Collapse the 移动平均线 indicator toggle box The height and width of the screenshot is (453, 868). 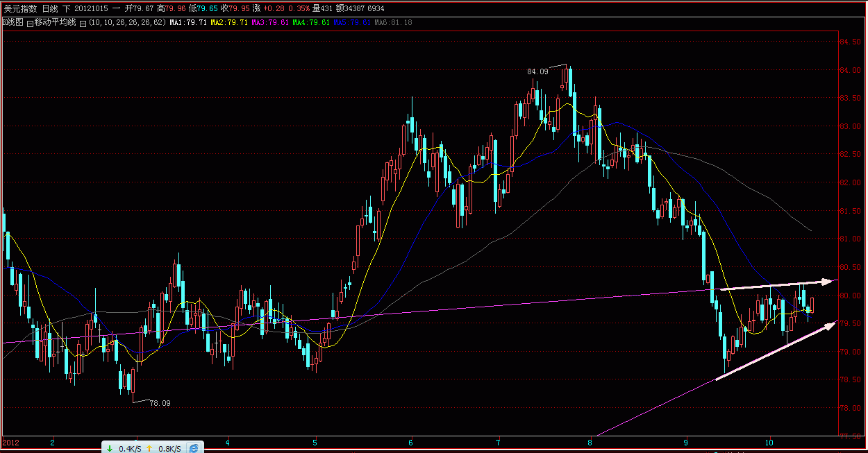click(x=30, y=24)
